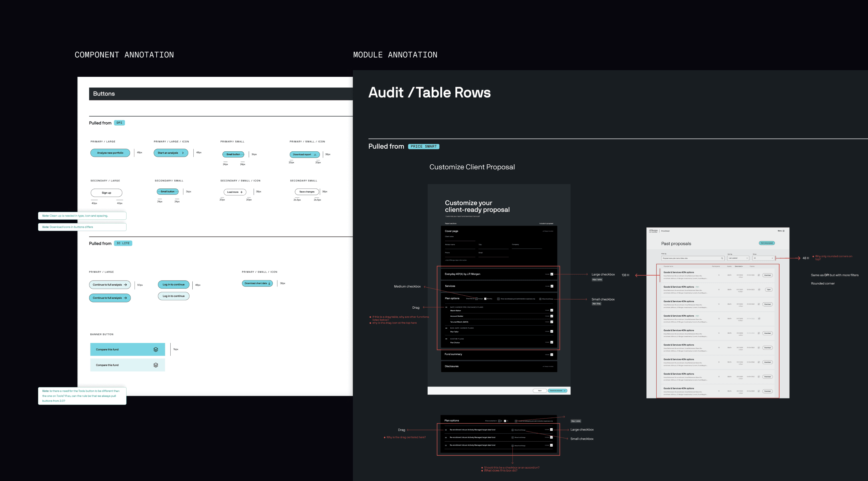Toggle the Include checkbox for Tenured Match (QACA)
Viewport: 868px width, 481px height.
(552, 322)
